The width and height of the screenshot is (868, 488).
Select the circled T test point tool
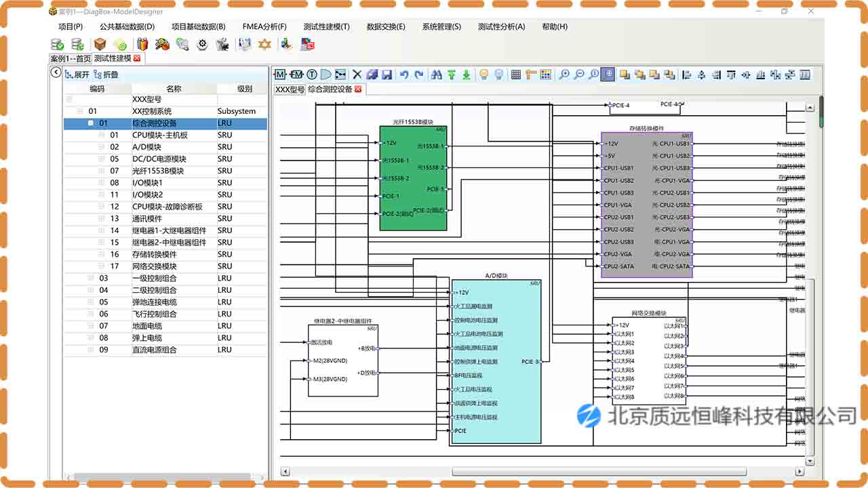click(x=312, y=75)
